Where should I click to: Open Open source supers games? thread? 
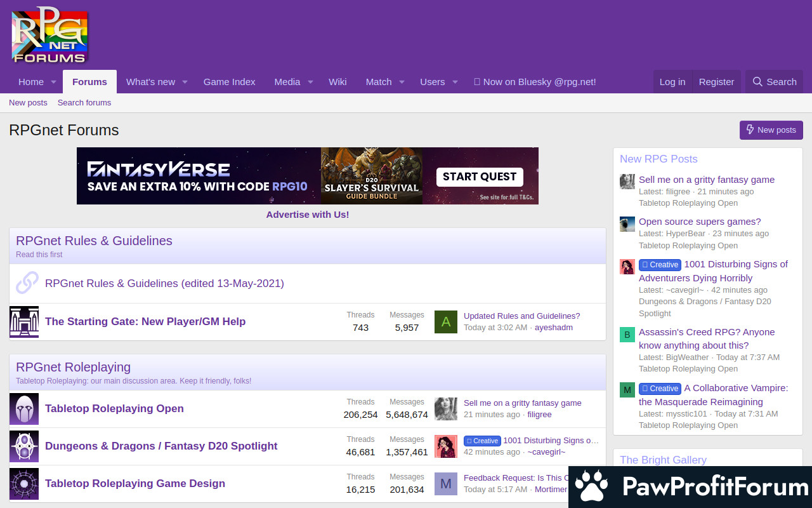[x=700, y=222]
